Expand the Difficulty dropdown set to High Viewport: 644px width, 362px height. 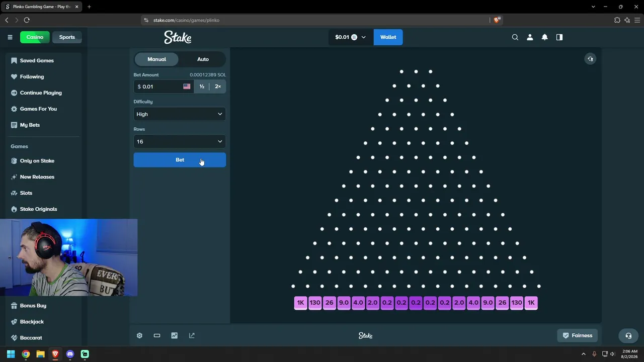[x=180, y=114]
